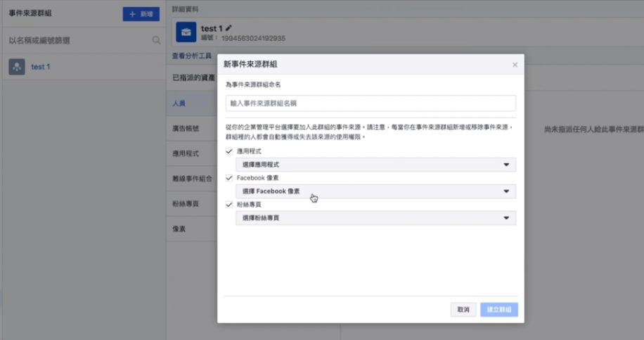Open the 選擇粉絲專頁 dropdown
The image size is (644, 340).
coord(375,218)
